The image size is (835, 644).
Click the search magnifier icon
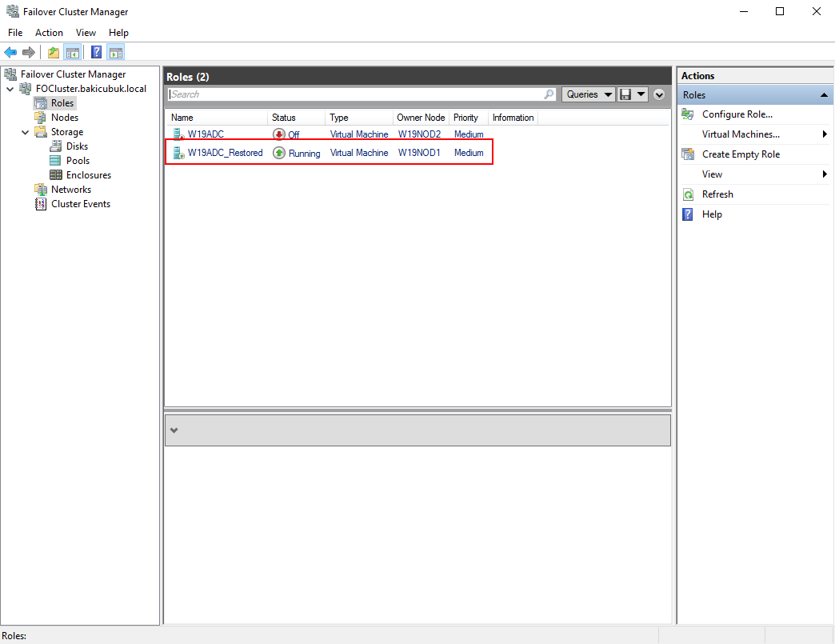point(549,94)
